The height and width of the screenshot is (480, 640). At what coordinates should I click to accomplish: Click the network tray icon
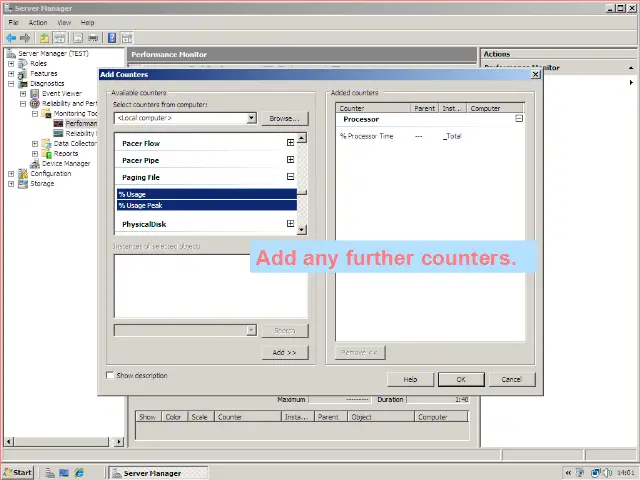click(596, 473)
